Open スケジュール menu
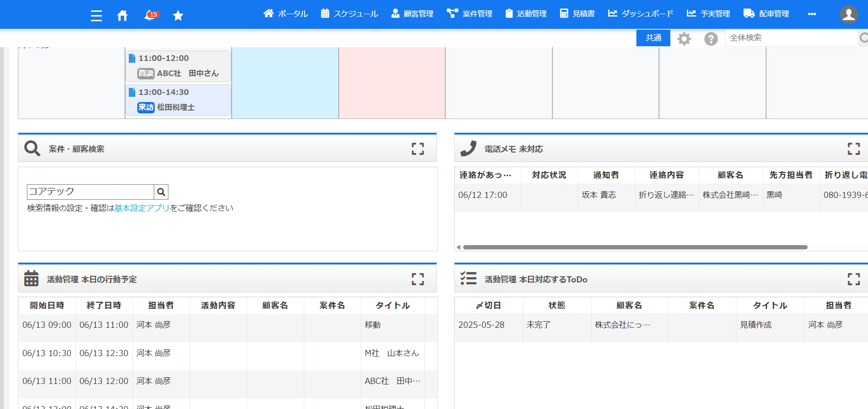 click(x=350, y=14)
